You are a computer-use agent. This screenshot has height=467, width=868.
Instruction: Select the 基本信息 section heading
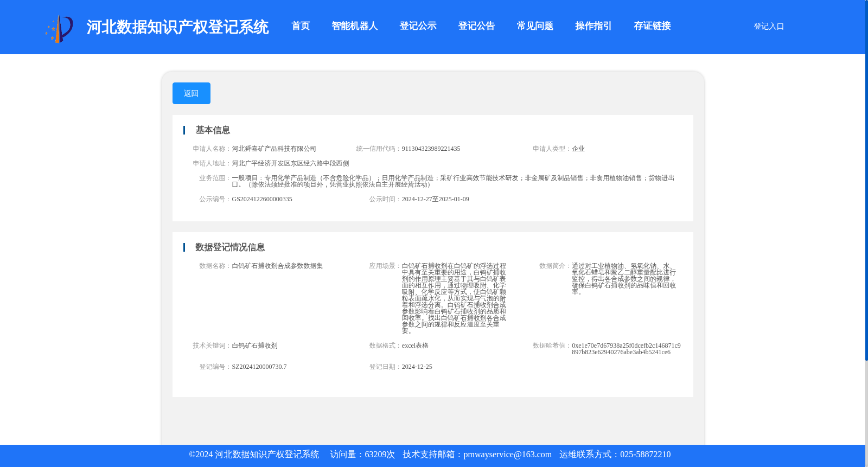[213, 130]
